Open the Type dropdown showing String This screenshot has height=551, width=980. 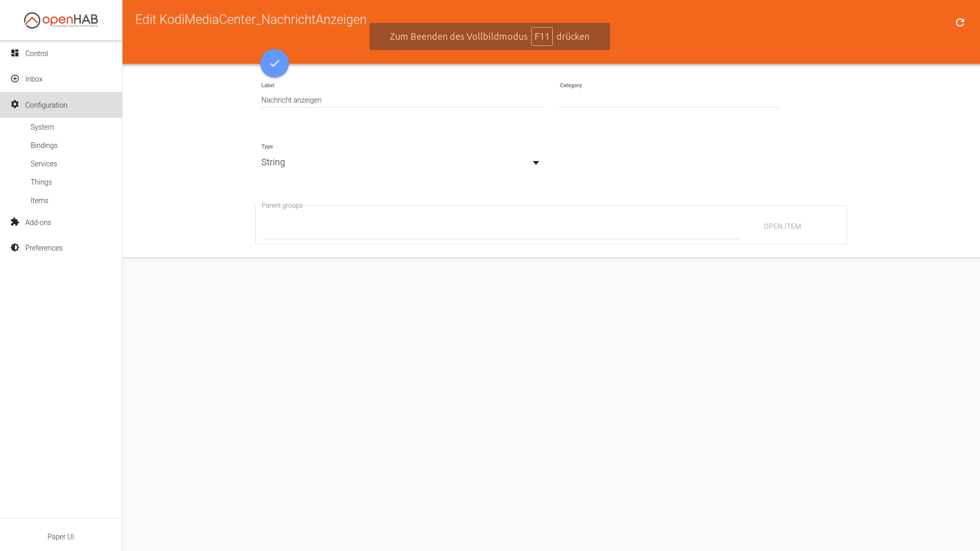click(536, 162)
